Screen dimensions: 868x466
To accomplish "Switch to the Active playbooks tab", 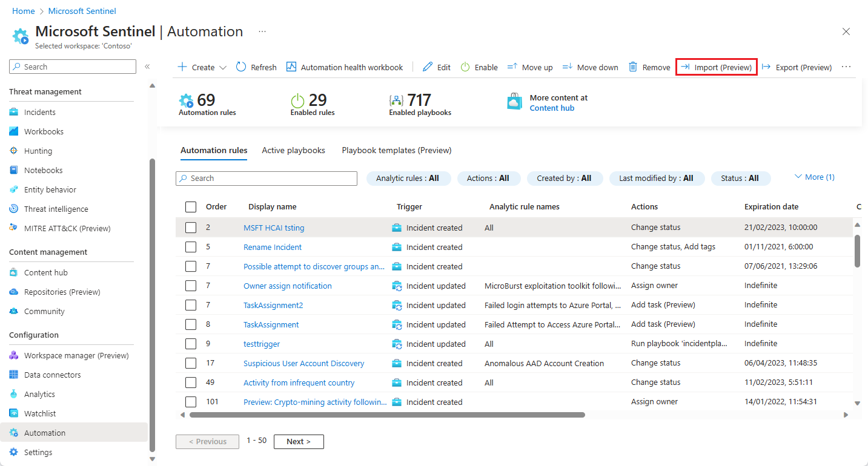I will click(x=293, y=151).
